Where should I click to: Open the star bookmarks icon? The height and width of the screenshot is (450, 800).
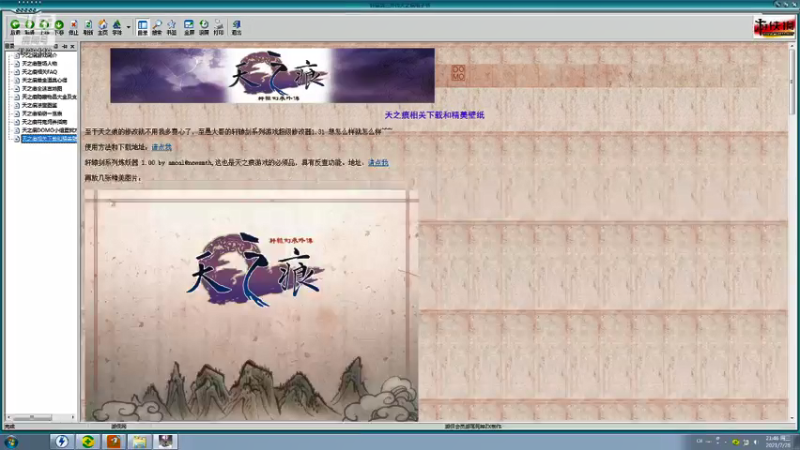coord(171,27)
